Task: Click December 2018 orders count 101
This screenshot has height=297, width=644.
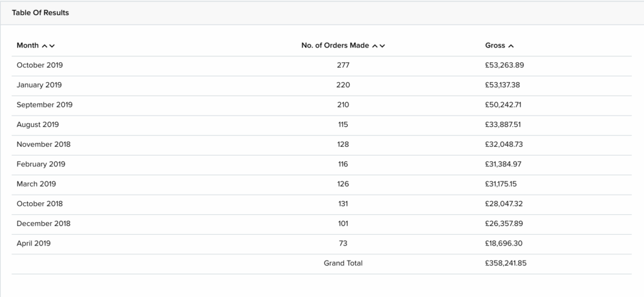Action: click(x=343, y=224)
